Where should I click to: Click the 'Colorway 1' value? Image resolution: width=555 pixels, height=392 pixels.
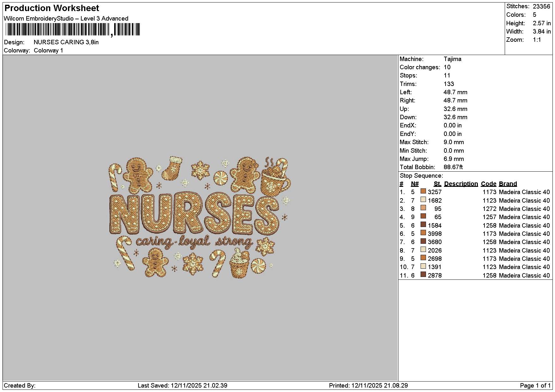[x=48, y=51]
